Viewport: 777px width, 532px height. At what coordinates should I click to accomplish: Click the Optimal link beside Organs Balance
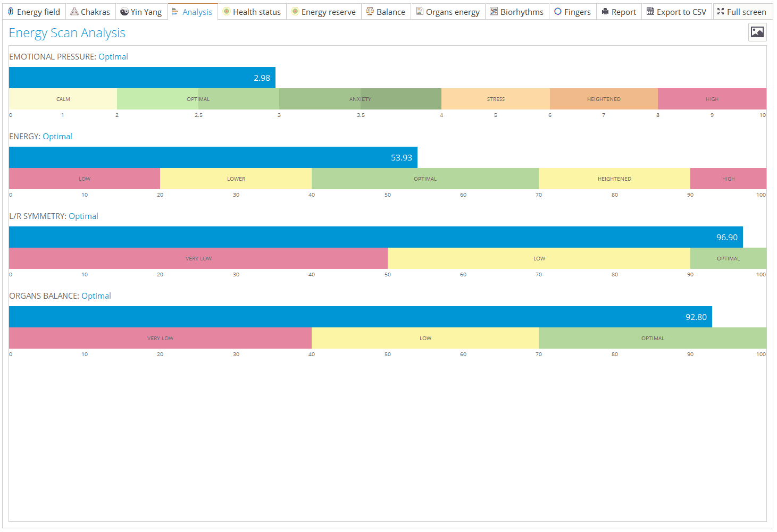click(x=96, y=296)
